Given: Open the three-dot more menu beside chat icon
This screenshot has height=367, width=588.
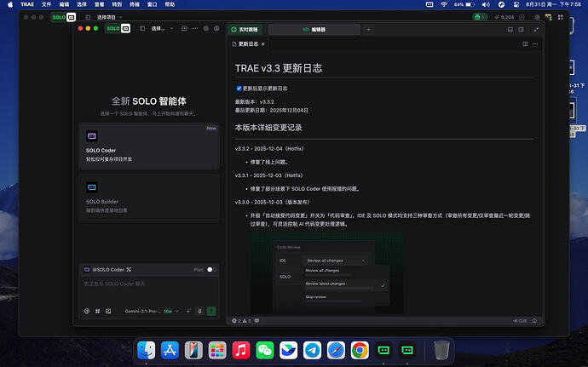Looking at the screenshot, I should [195, 28].
